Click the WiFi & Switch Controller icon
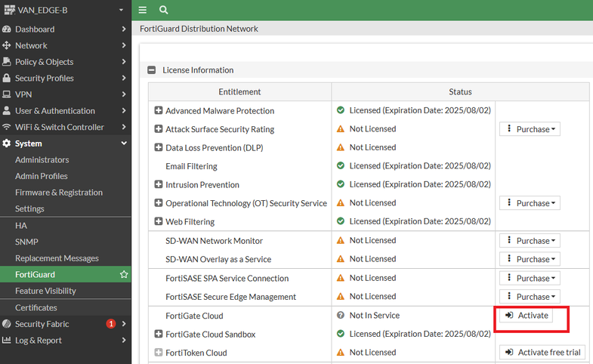 pos(7,128)
